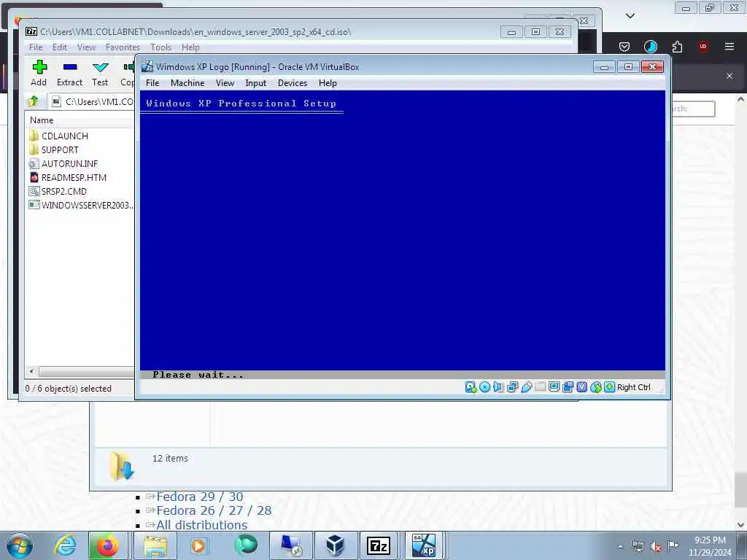Click the Pocket icon in Firefox toolbar
This screenshot has width=747, height=560.
[x=624, y=47]
